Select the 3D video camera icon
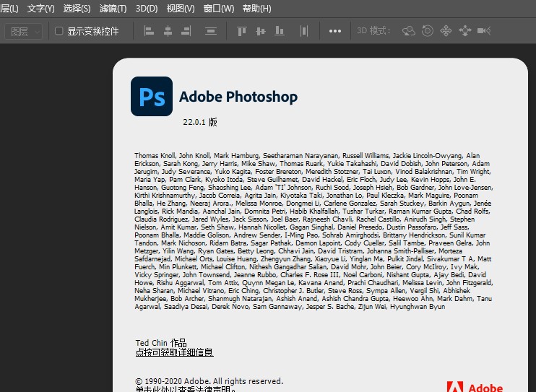 (x=484, y=31)
